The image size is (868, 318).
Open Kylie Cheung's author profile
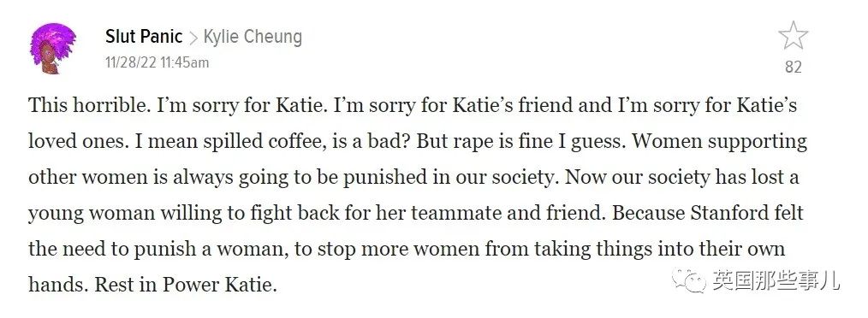[x=253, y=37]
